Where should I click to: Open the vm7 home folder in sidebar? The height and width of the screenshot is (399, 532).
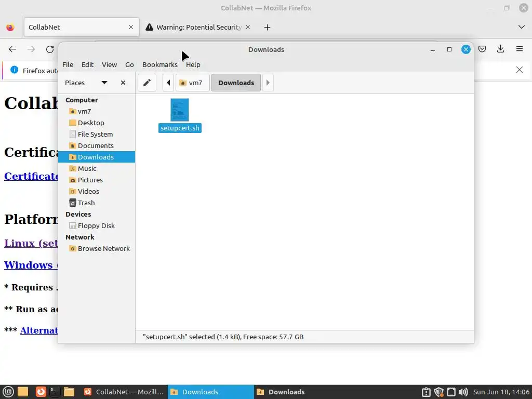click(x=97, y=111)
